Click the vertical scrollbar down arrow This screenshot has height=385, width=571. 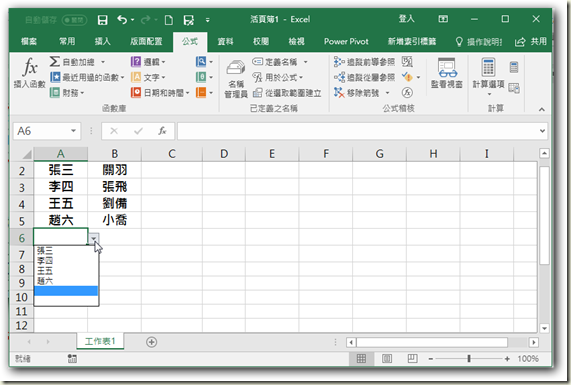click(x=544, y=329)
